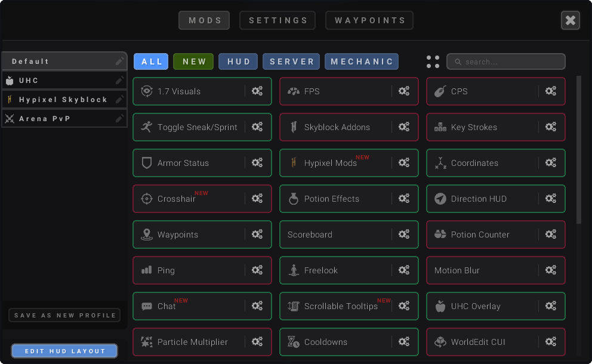Open Key Strokes options gear icon
This screenshot has width=592, height=364.
coord(551,127)
